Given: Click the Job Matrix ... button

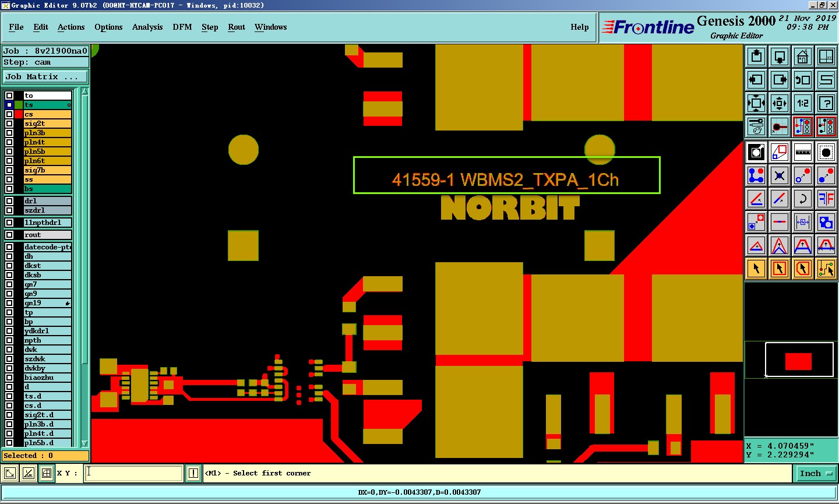Looking at the screenshot, I should tap(45, 76).
